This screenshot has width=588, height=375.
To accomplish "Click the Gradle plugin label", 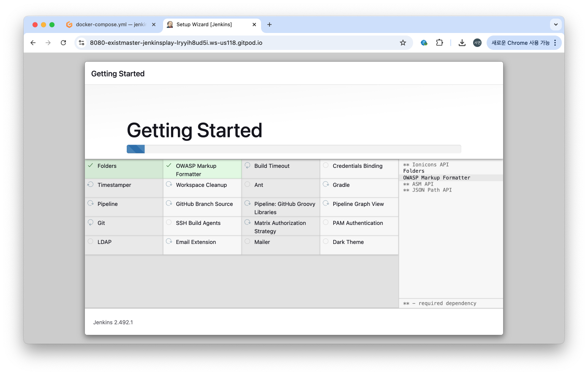I will point(341,185).
